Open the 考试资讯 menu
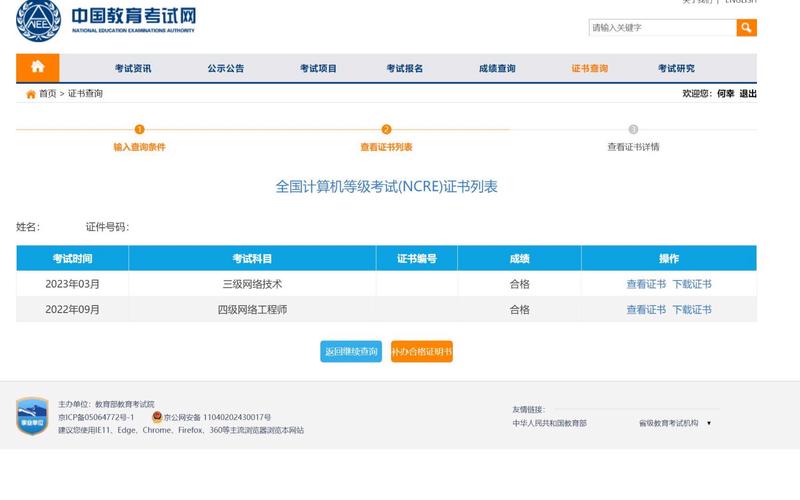 tap(133, 68)
